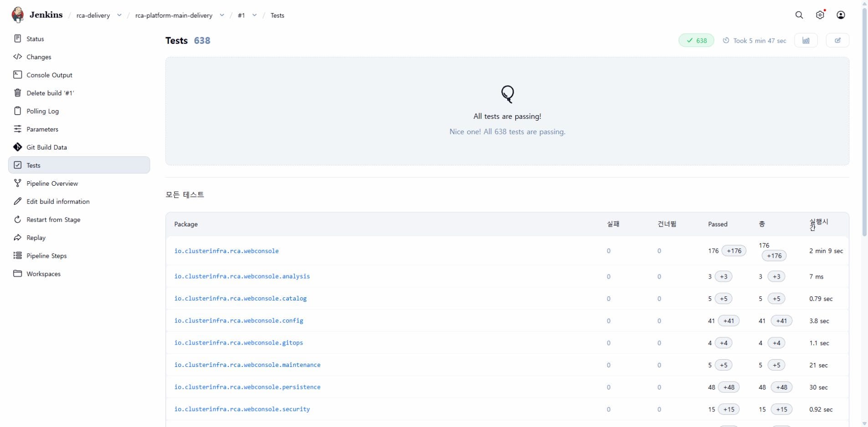Open package io.clusterinfra.rca.webconsole.analysis
Screen dimensions: 868x427
[x=242, y=276]
